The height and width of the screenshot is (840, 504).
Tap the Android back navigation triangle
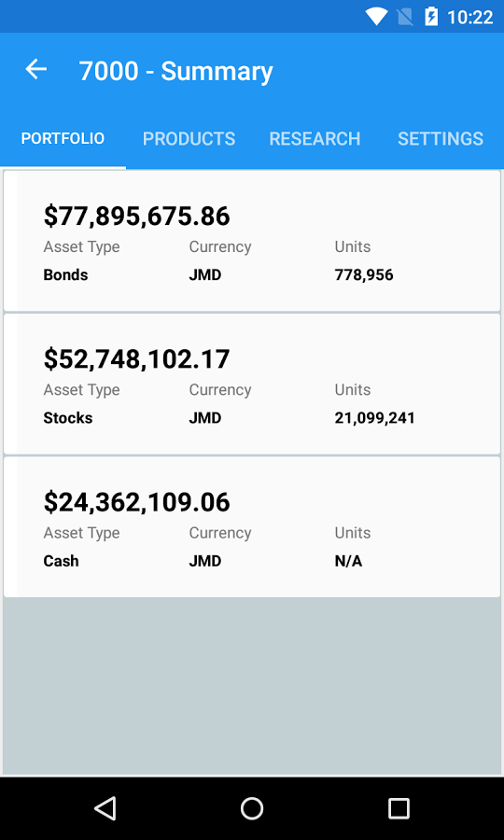coord(105,808)
